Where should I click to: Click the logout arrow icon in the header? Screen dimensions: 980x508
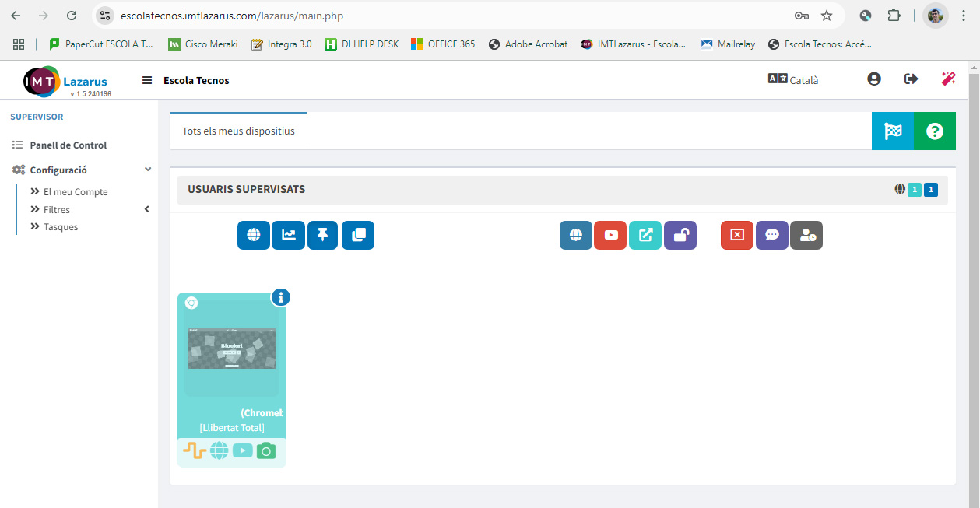[x=911, y=79]
